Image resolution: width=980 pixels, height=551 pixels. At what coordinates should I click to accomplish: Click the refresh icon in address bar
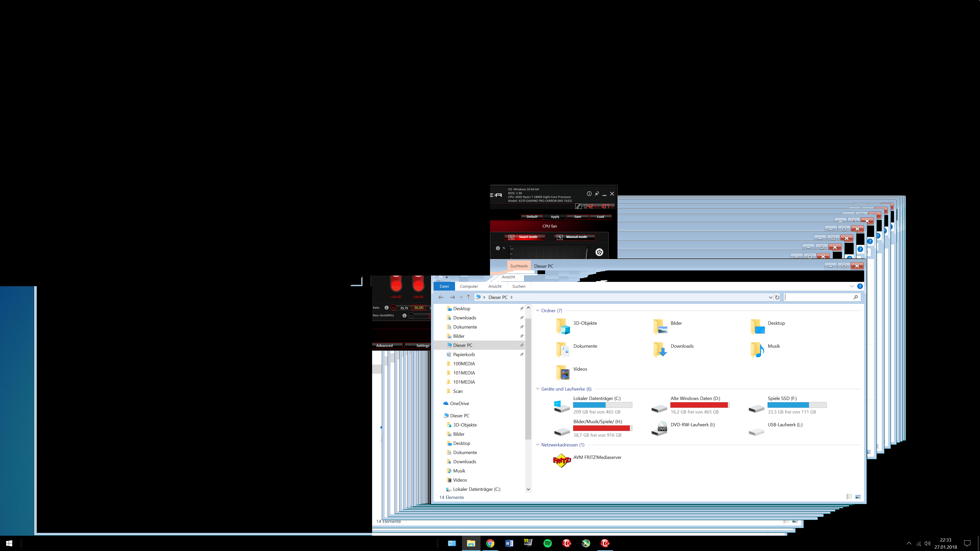[777, 297]
